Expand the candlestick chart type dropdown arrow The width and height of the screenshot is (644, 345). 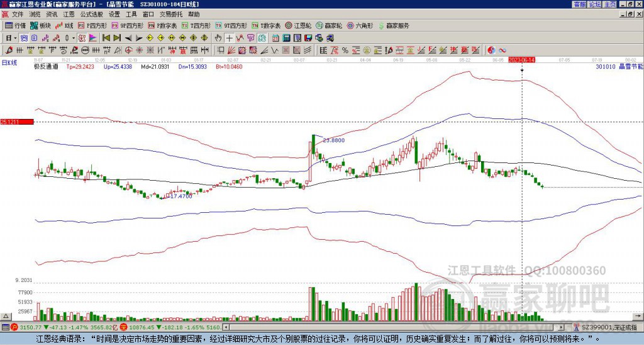click(74, 38)
